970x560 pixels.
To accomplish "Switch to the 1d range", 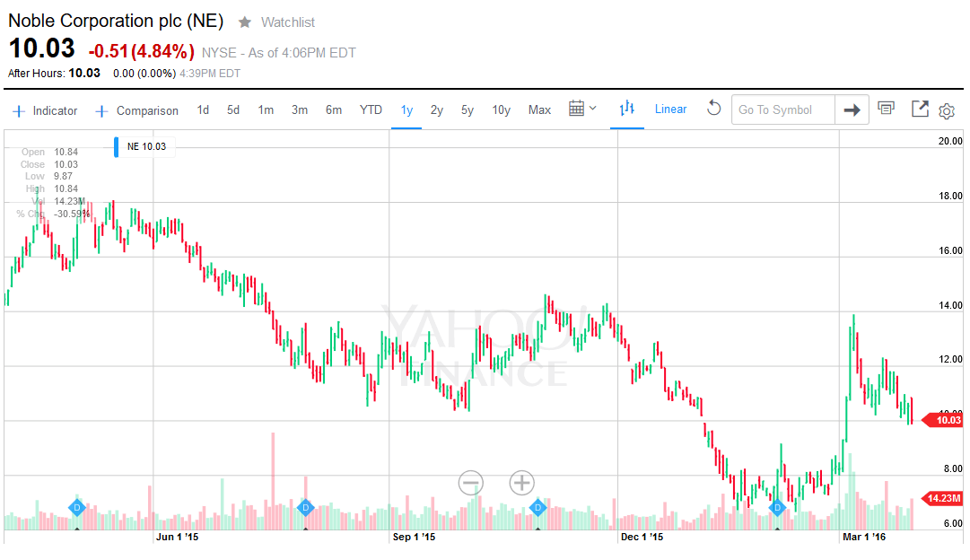I will pos(203,110).
